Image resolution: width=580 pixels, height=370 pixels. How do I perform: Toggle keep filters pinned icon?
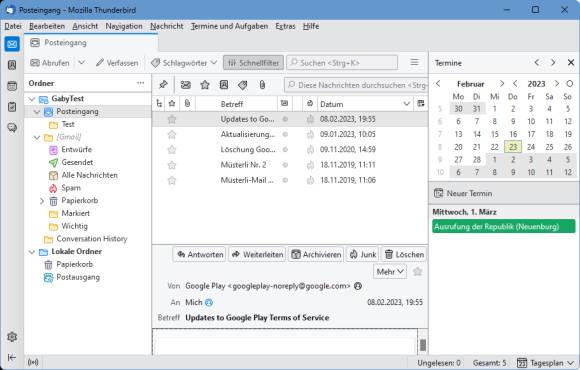point(163,85)
